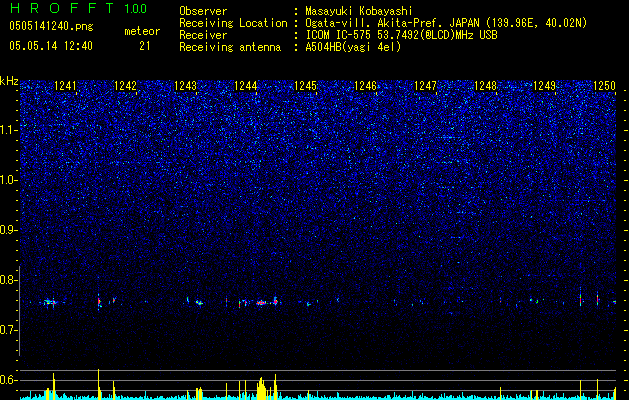The width and height of the screenshot is (629, 400).
Task: Select observer name Masayuki Kobayashi
Action: (359, 11)
